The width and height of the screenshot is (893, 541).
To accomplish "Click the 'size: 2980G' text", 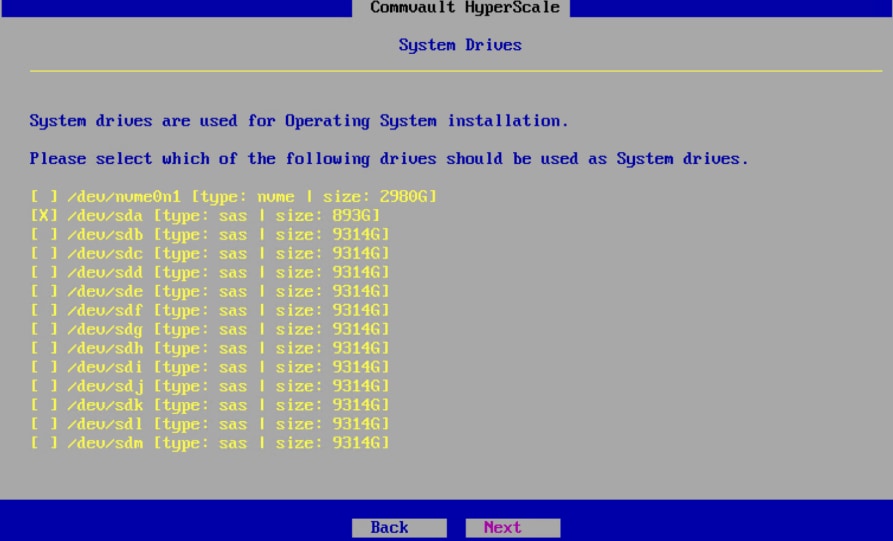I will [x=375, y=196].
